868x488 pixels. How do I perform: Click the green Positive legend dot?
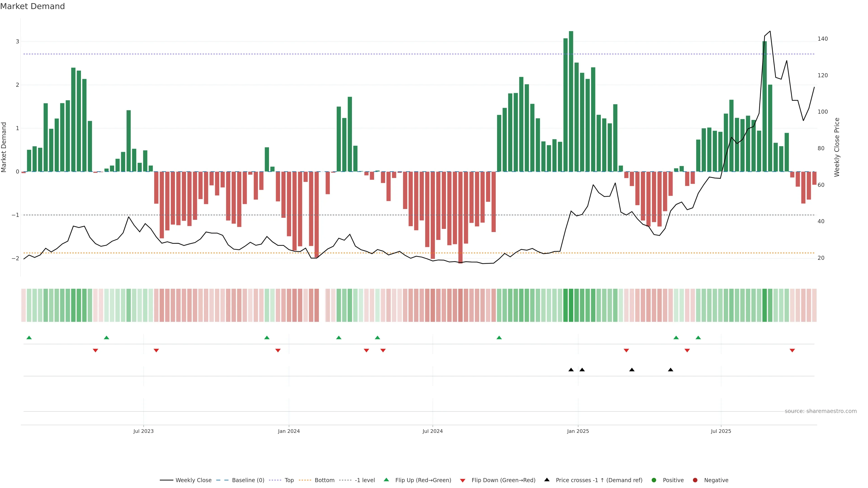[654, 480]
